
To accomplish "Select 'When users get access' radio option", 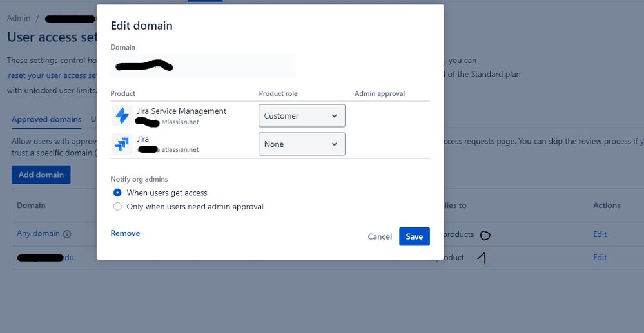I will point(117,193).
